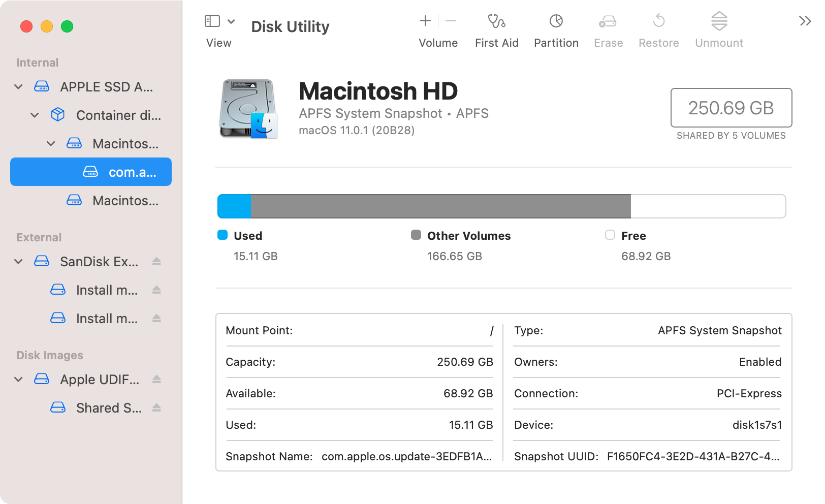
Task: Click the white Free bar segment
Action: 708,206
